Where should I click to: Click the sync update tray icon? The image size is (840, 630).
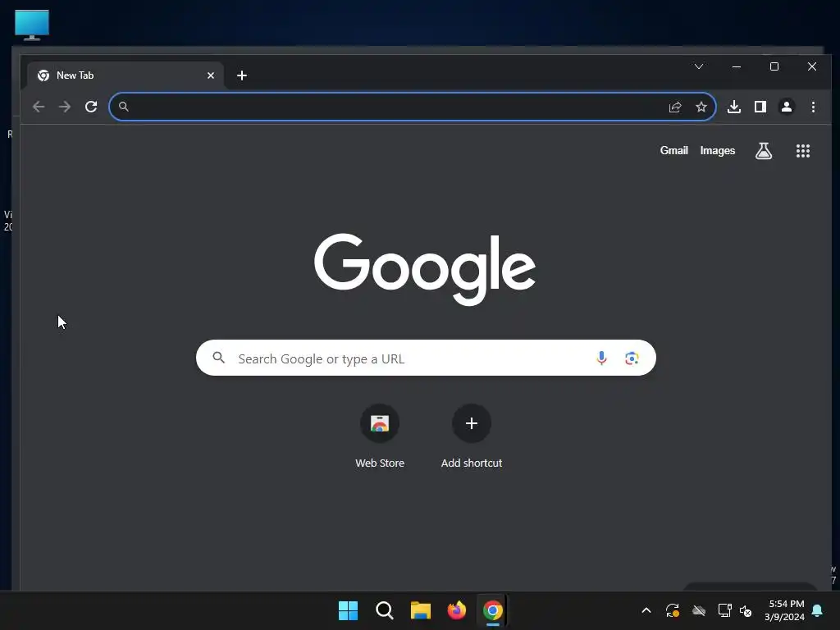click(673, 610)
